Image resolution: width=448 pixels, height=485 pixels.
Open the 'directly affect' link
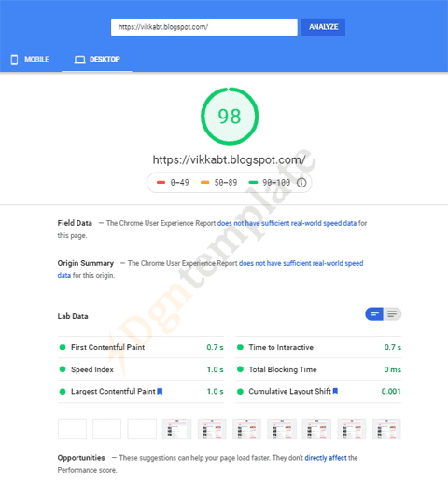326,458
